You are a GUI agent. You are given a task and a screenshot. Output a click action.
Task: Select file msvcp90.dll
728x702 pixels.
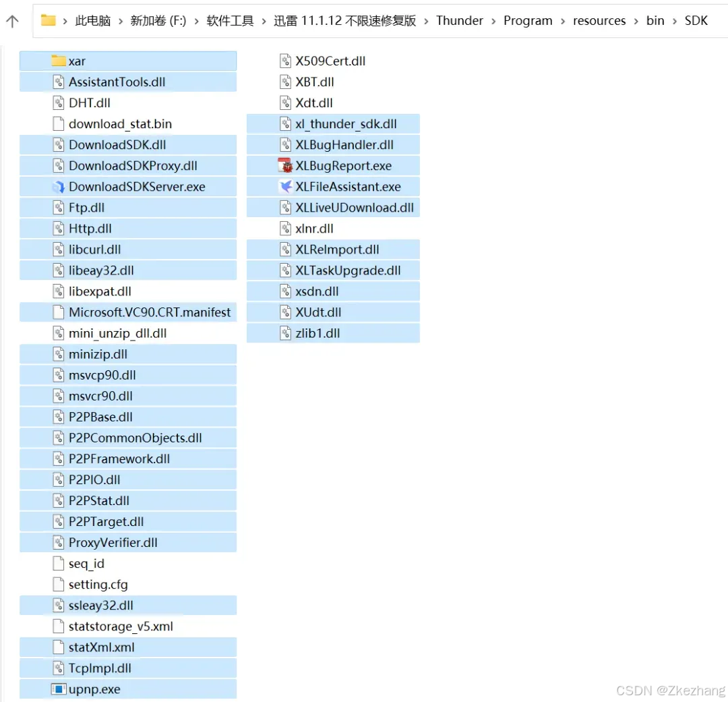(x=128, y=375)
